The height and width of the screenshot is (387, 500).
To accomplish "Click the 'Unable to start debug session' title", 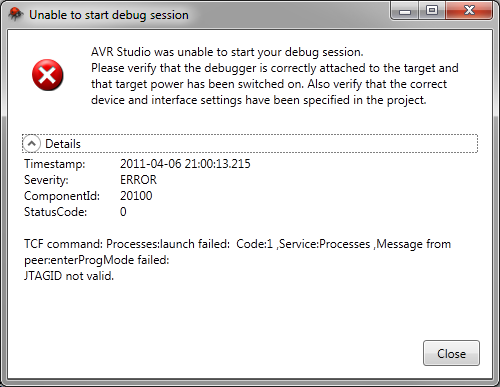I will pos(109,15).
